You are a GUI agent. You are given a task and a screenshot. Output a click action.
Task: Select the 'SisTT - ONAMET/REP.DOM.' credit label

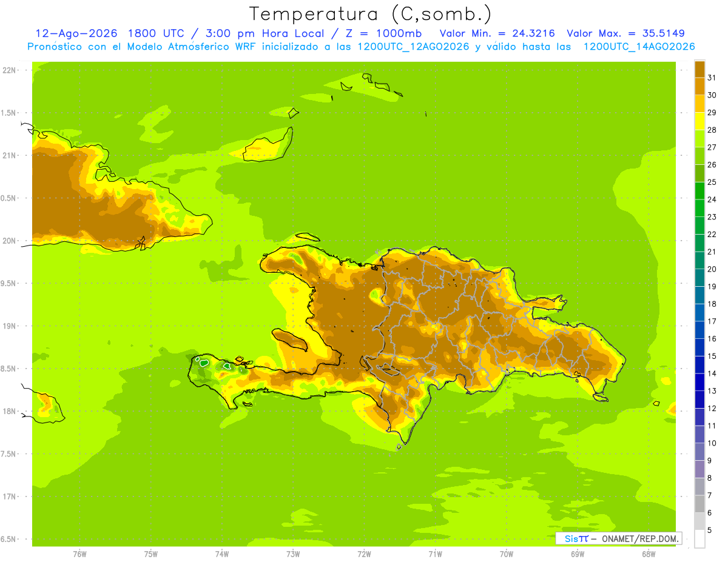pos(618,538)
